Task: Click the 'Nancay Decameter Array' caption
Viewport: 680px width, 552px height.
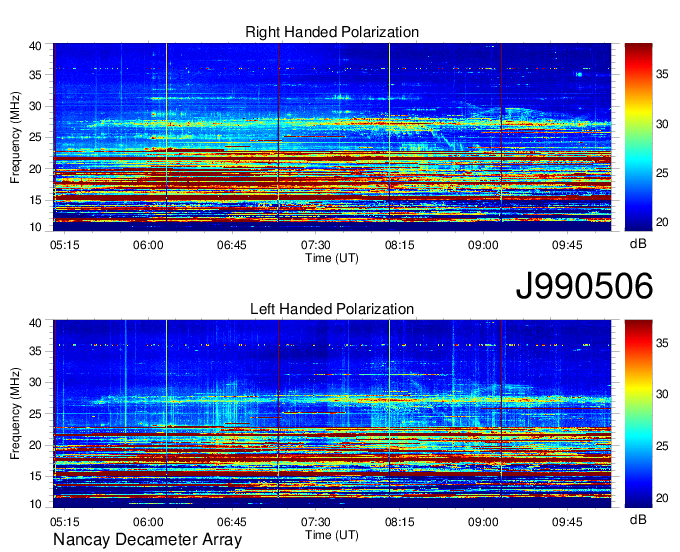Action: (x=147, y=540)
